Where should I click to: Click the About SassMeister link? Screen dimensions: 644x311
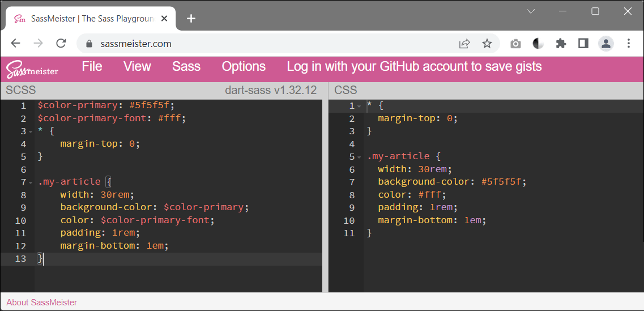(x=41, y=303)
